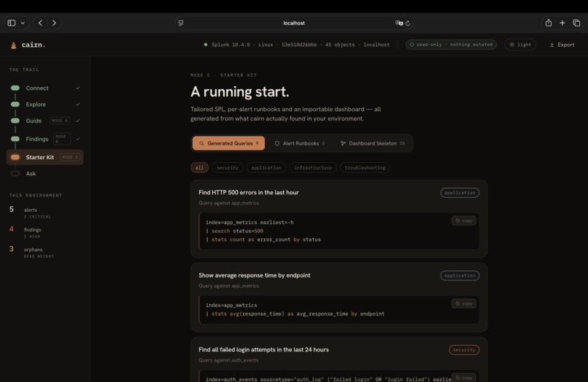Filter queries by infrastructure
Screen dimensions: 588x382
[313, 167]
